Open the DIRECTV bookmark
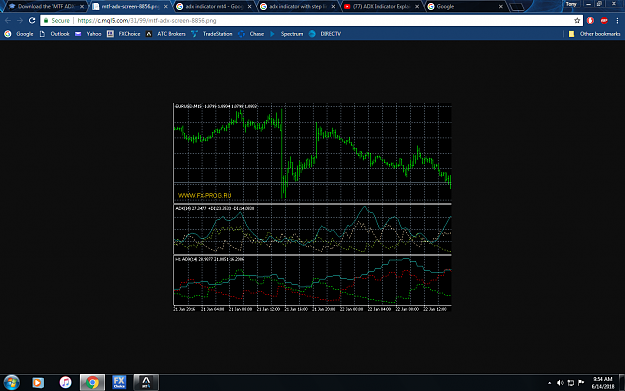The image size is (625, 391). pos(325,34)
